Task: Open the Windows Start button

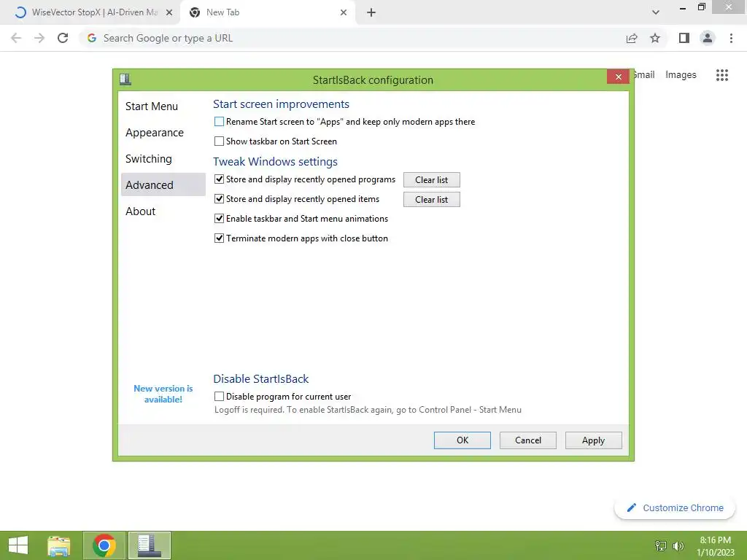Action: [18, 545]
